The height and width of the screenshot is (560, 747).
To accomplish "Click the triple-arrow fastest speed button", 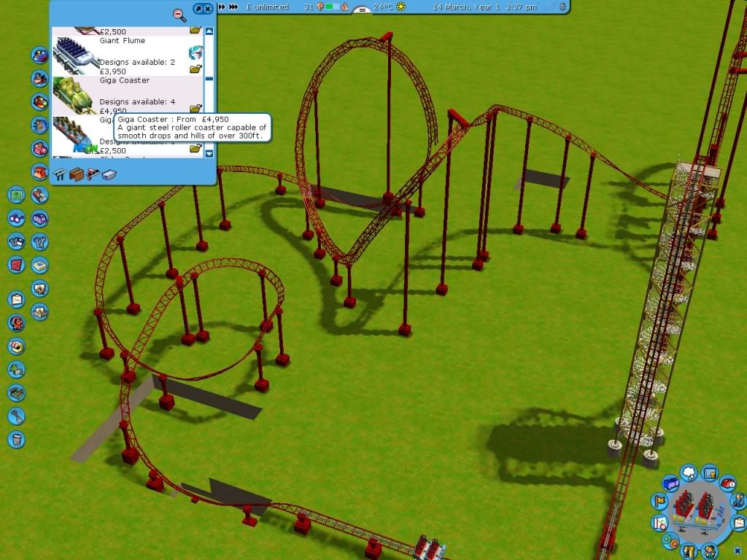I will point(233,7).
